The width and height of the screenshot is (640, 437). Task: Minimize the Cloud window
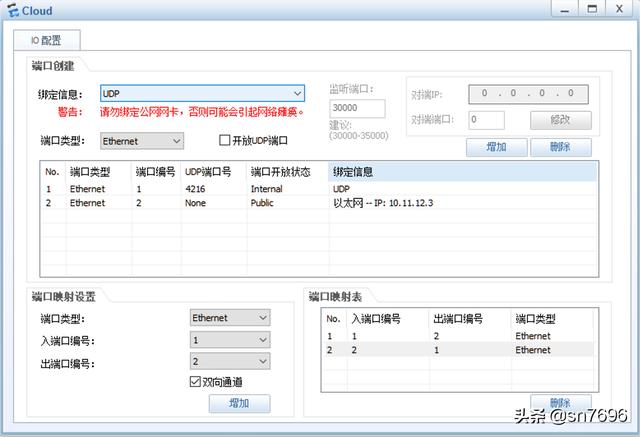click(565, 9)
